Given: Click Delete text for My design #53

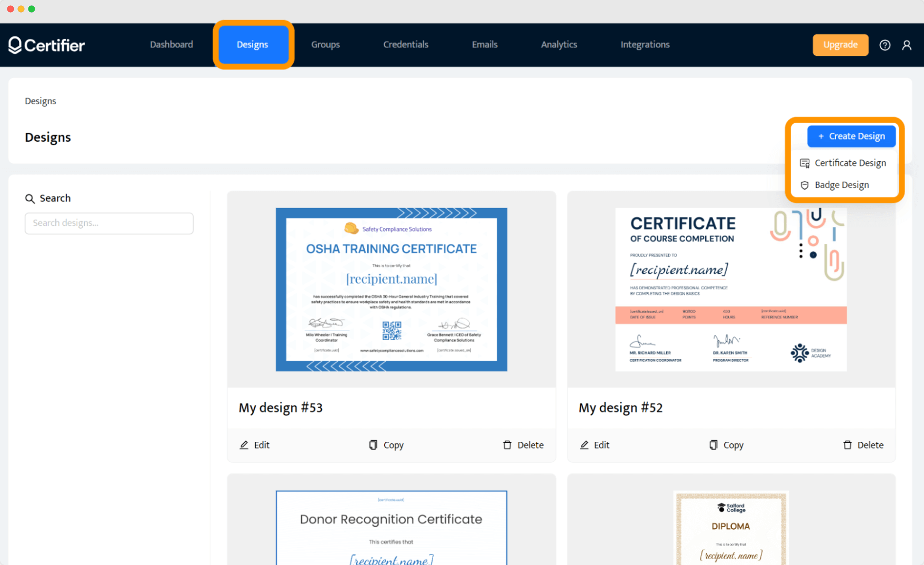Looking at the screenshot, I should (x=530, y=445).
